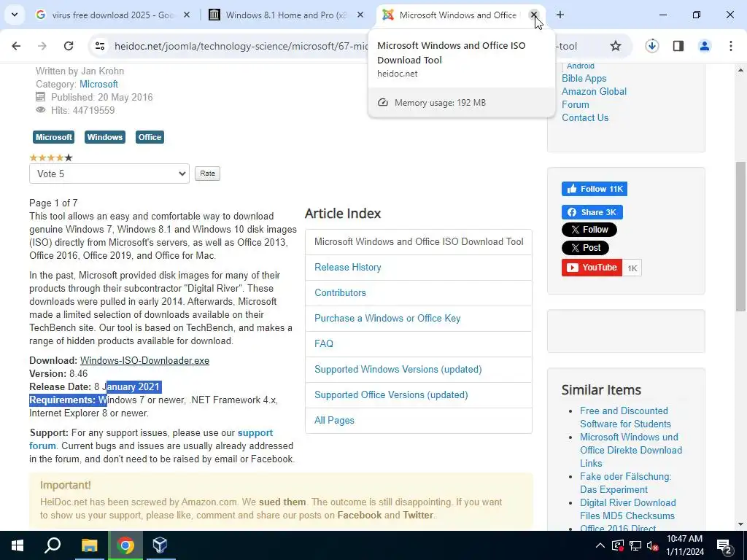Open Release History in Article Index
The height and width of the screenshot is (560, 747).
pyautogui.click(x=348, y=267)
